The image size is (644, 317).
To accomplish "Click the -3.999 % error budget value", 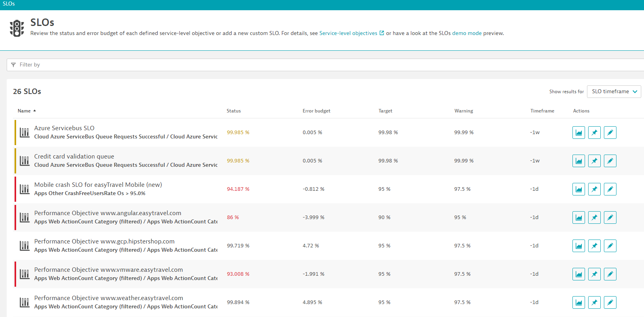I will point(313,217).
